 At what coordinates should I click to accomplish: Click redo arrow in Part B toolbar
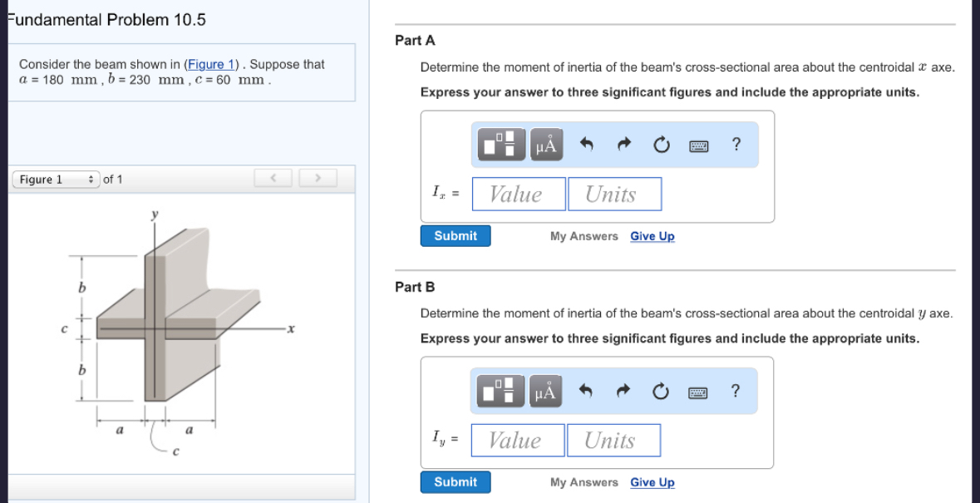click(x=623, y=391)
